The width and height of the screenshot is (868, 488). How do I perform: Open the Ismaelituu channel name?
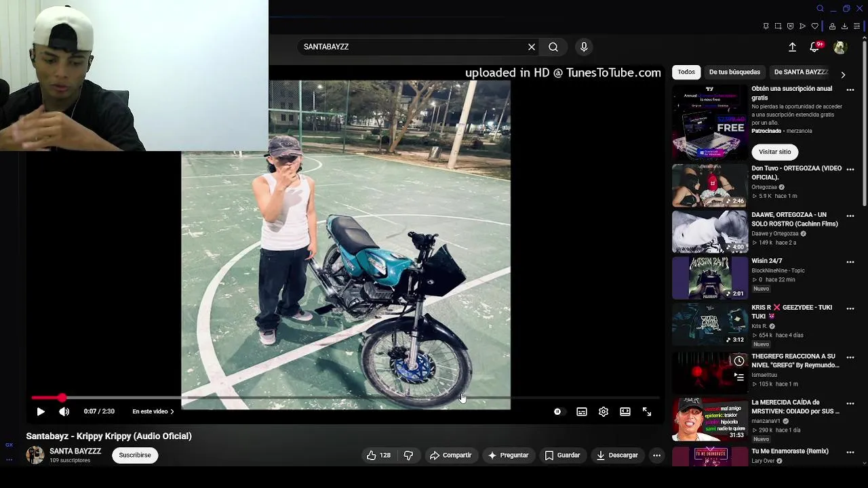tap(764, 375)
